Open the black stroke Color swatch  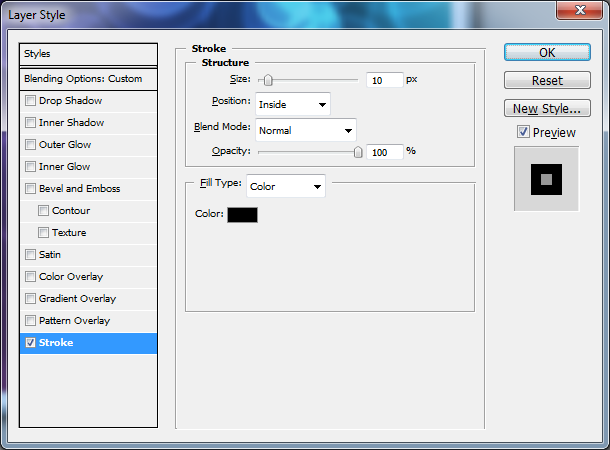tap(242, 215)
